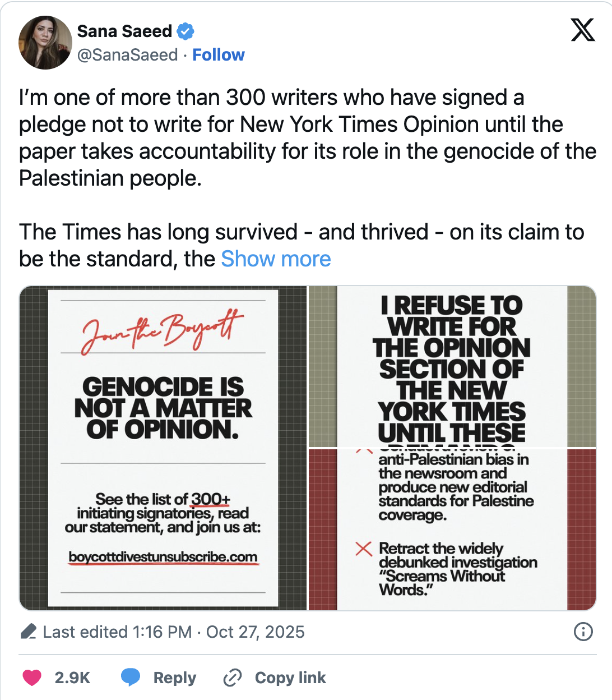Expand the post with Show more

click(x=276, y=259)
